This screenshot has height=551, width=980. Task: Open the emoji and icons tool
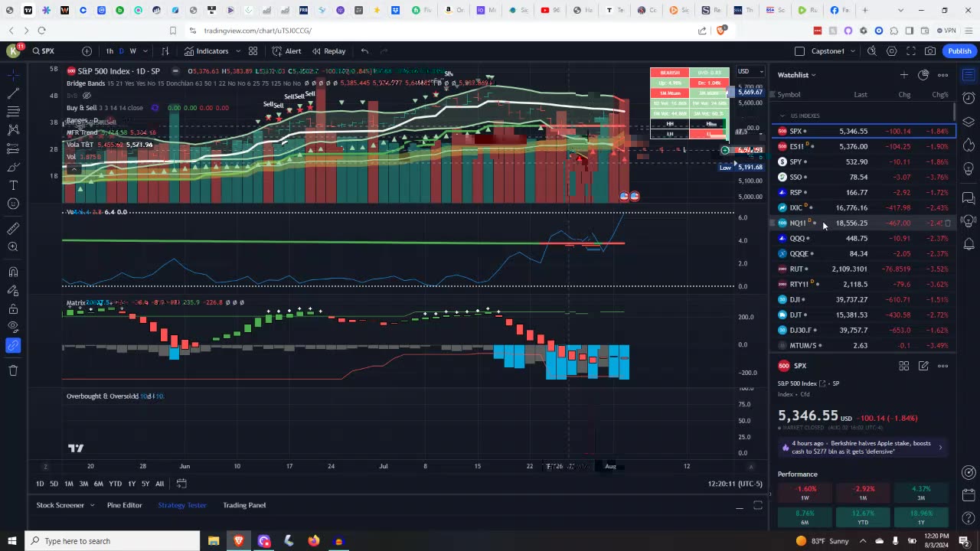(x=13, y=204)
